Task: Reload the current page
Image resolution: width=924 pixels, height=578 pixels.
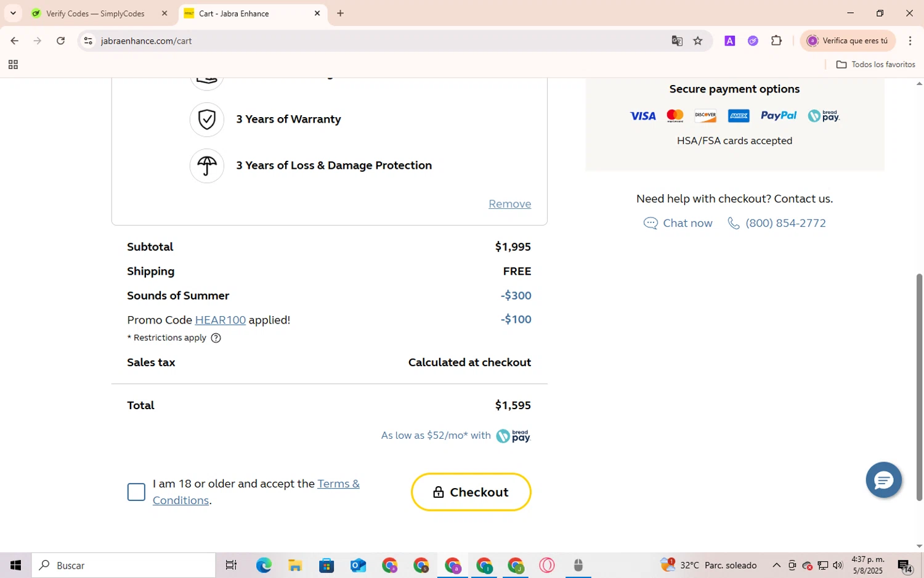Action: (x=60, y=41)
